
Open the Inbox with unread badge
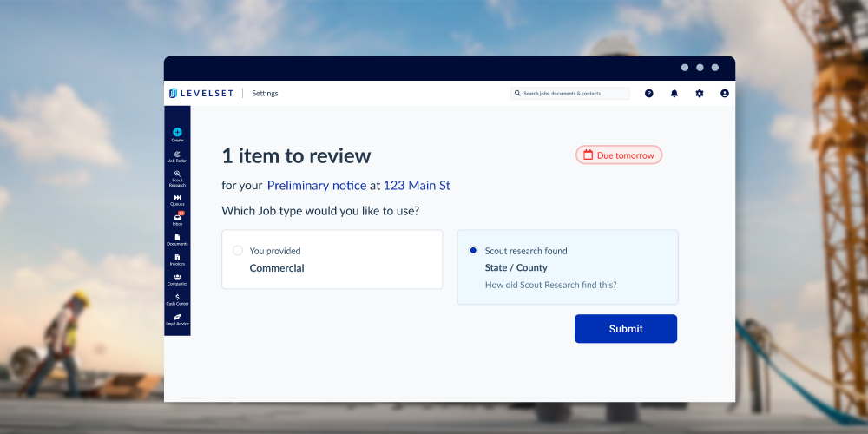pyautogui.click(x=177, y=218)
